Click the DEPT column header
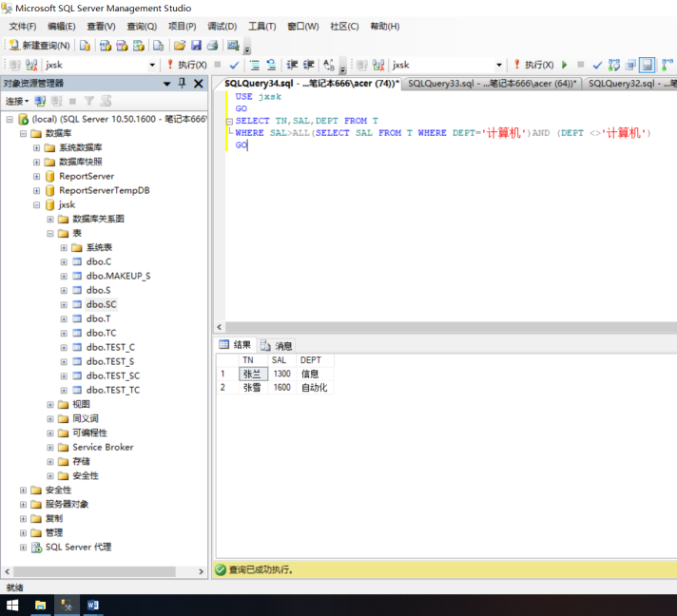The height and width of the screenshot is (616, 677). pos(315,360)
